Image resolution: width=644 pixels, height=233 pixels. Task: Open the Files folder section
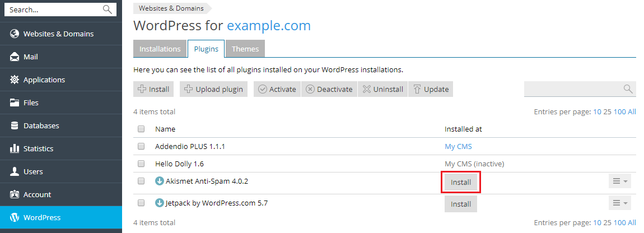[x=31, y=102]
